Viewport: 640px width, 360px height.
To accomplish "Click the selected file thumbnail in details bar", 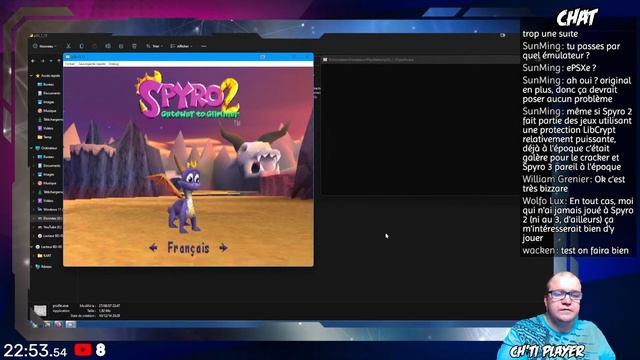I will (40, 311).
